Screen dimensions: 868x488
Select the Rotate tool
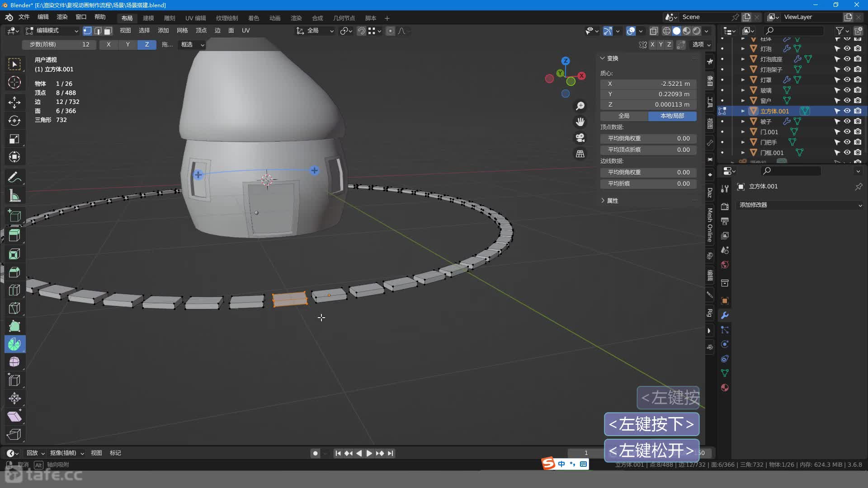(14, 121)
